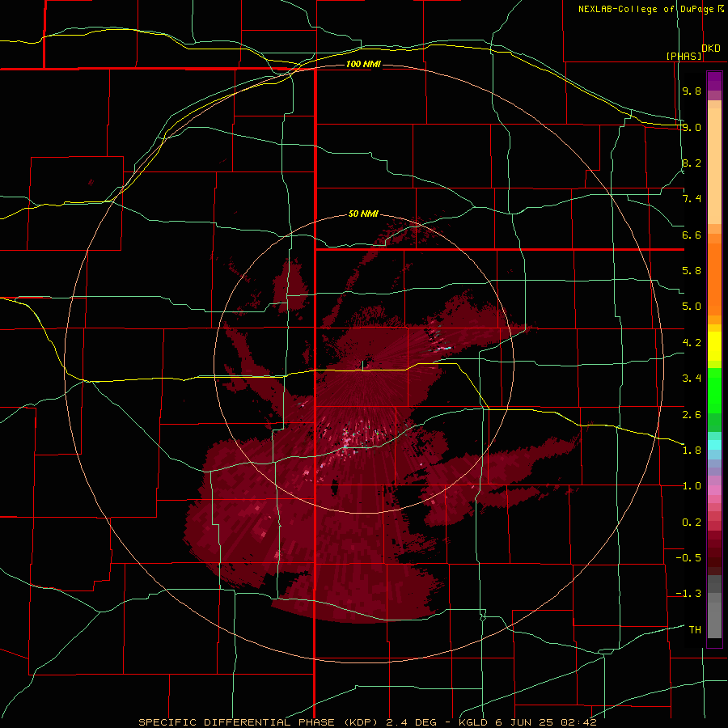This screenshot has height=728, width=728.
Task: Click the radar site marker at map center
Action: pyautogui.click(x=363, y=366)
